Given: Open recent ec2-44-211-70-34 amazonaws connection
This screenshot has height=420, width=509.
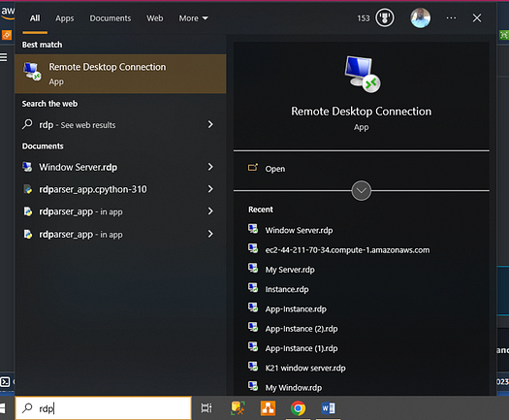Looking at the screenshot, I should (347, 250).
